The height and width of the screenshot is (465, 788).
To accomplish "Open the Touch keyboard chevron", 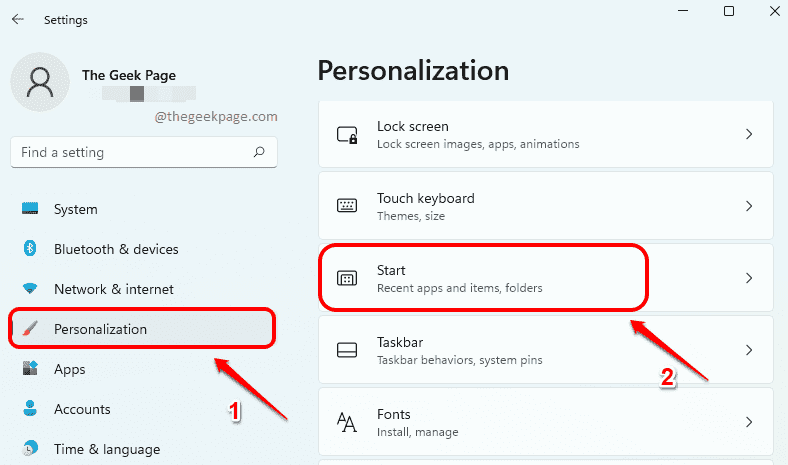I will 749,206.
